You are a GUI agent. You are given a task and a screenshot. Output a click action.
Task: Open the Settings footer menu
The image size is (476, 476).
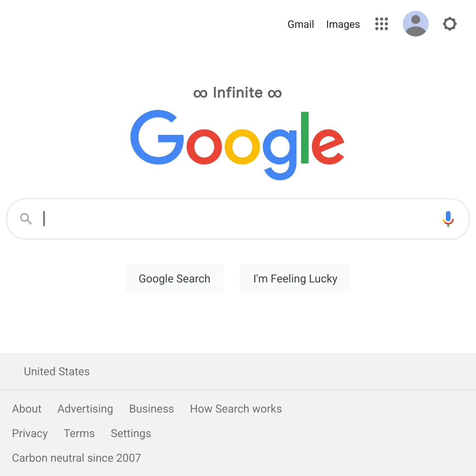click(x=131, y=433)
